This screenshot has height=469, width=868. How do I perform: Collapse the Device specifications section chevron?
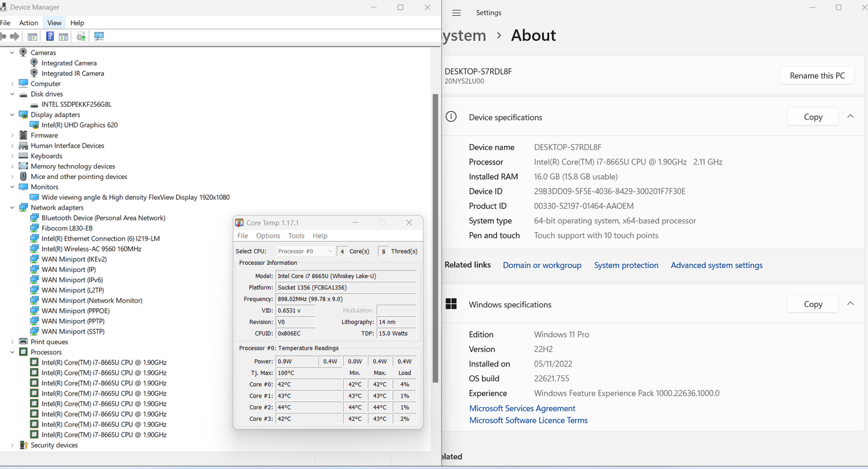tap(851, 116)
